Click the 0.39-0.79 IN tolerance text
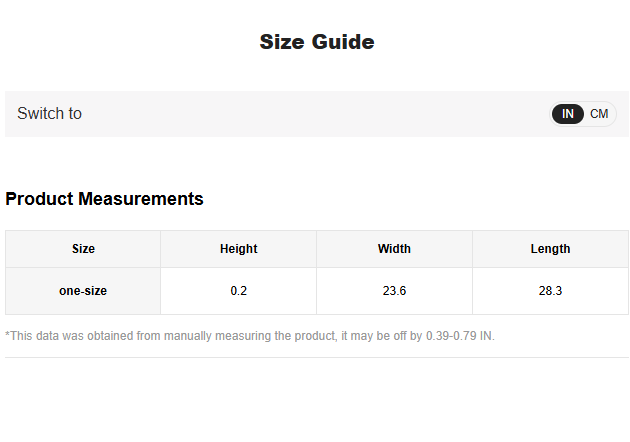Image resolution: width=630 pixels, height=442 pixels. tap(460, 336)
